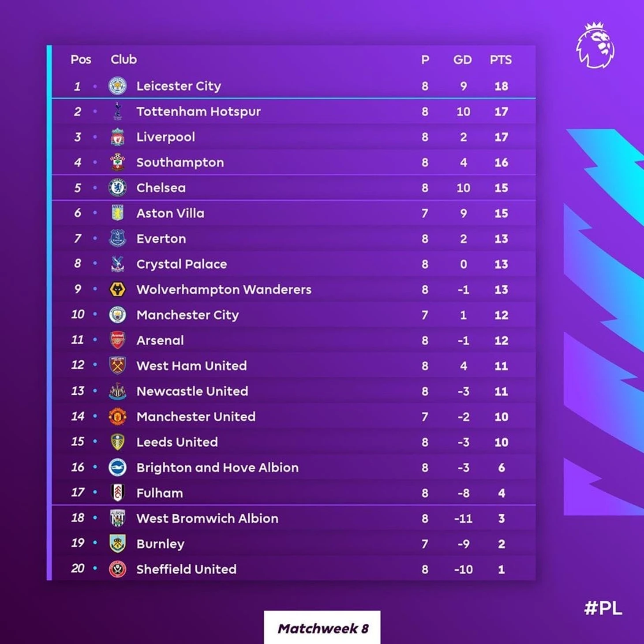Click the West Ham United crest
Viewport: 644px width, 644px height.
[117, 366]
